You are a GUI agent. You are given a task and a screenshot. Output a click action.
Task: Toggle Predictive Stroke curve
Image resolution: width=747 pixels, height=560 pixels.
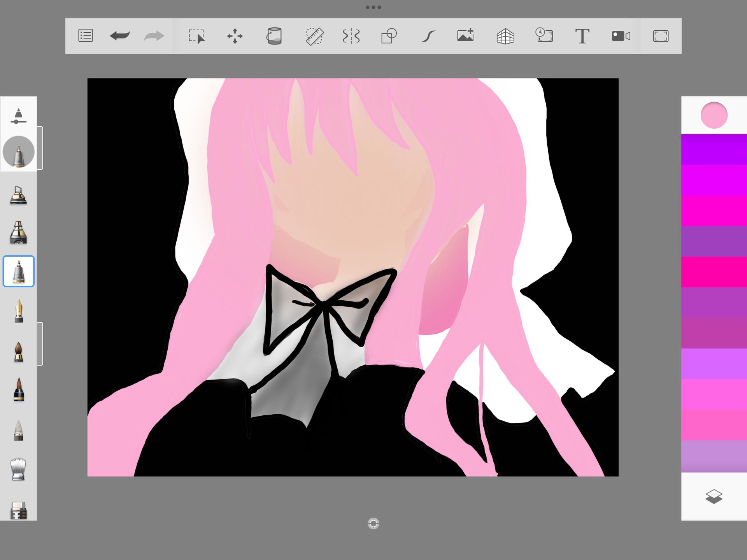click(428, 36)
